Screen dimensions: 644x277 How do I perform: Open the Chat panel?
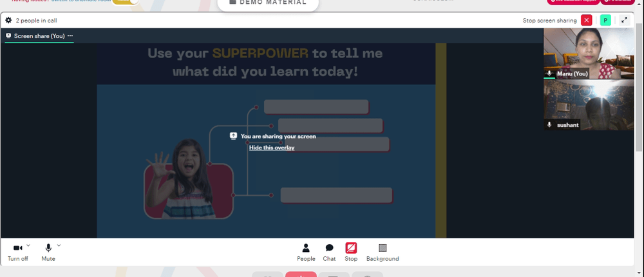point(329,253)
